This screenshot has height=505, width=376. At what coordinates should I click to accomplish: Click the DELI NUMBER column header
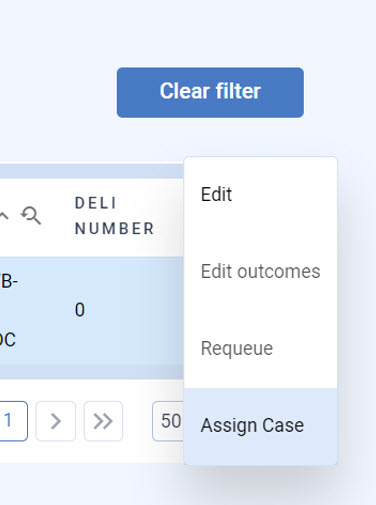(114, 216)
